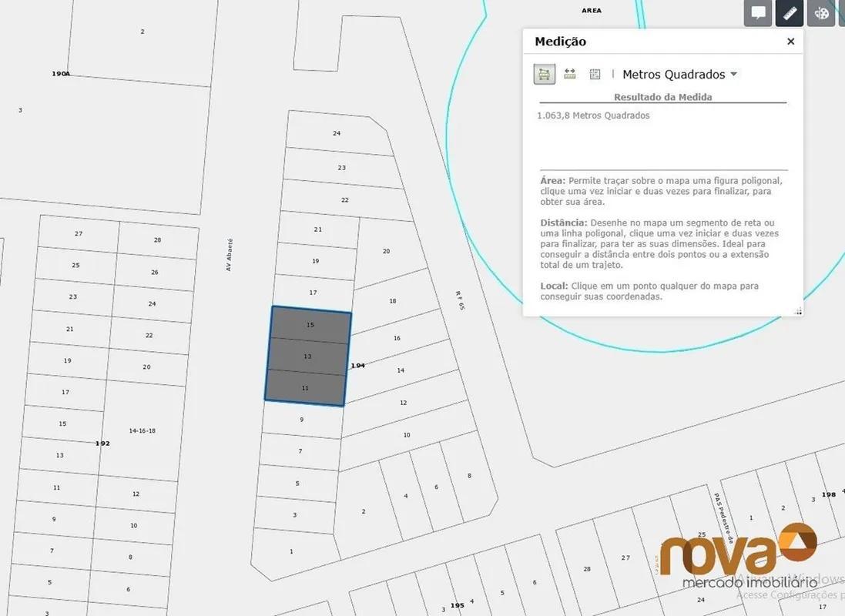Toggle the ruler measurement widget
The width and height of the screenshot is (845, 616).
[x=790, y=13]
